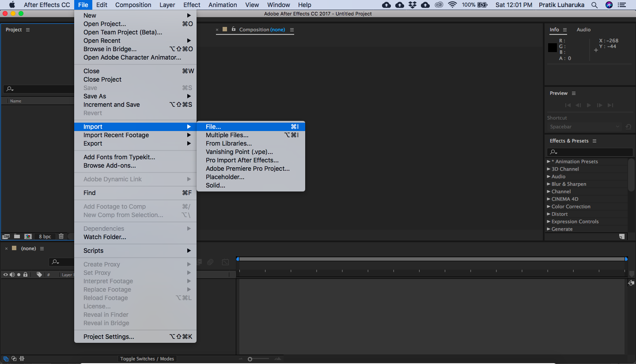Click the timeline search magnifier icon

pyautogui.click(x=55, y=262)
